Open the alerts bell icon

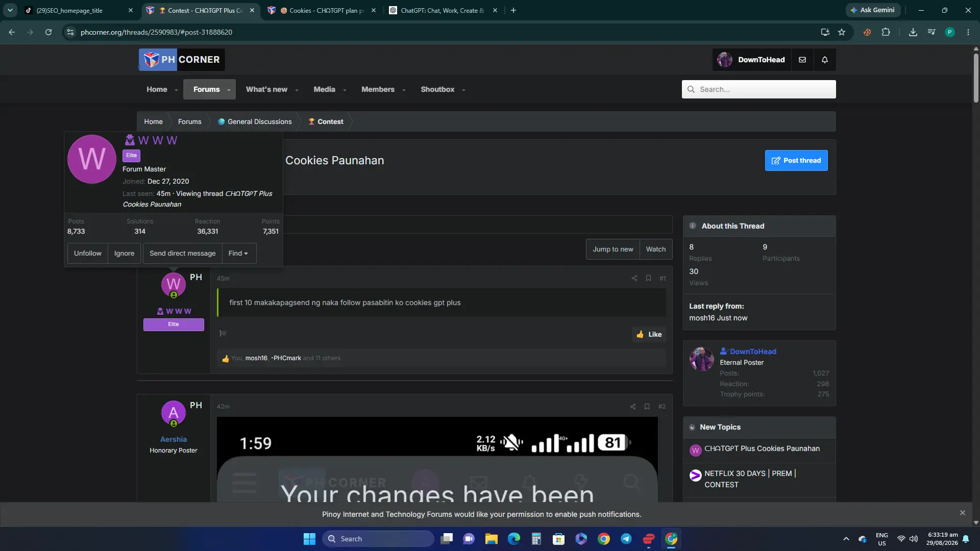825,60
